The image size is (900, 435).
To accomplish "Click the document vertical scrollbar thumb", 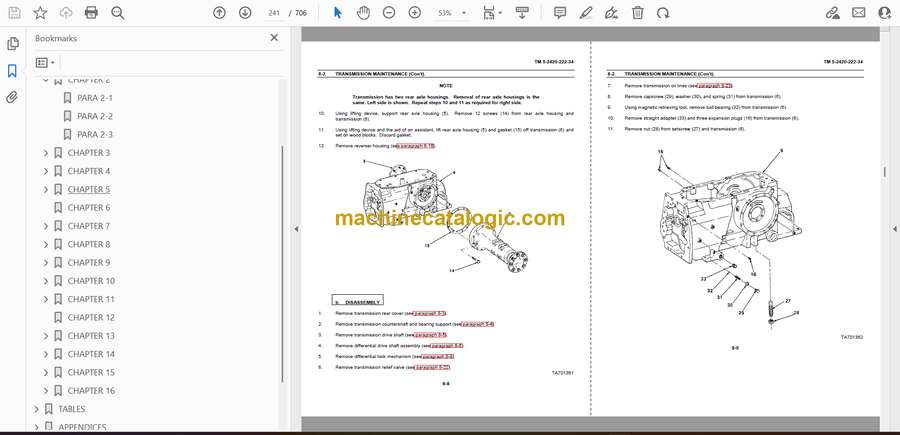I will click(885, 172).
